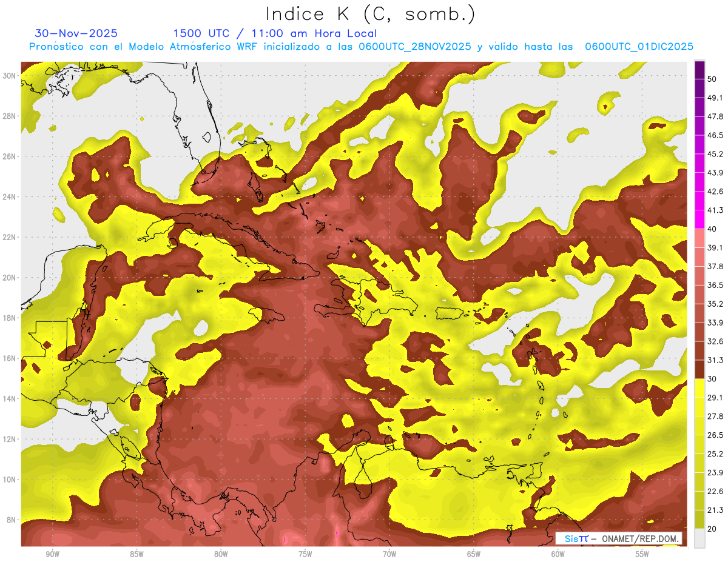Click the '26.5' value on the color scale

click(715, 435)
